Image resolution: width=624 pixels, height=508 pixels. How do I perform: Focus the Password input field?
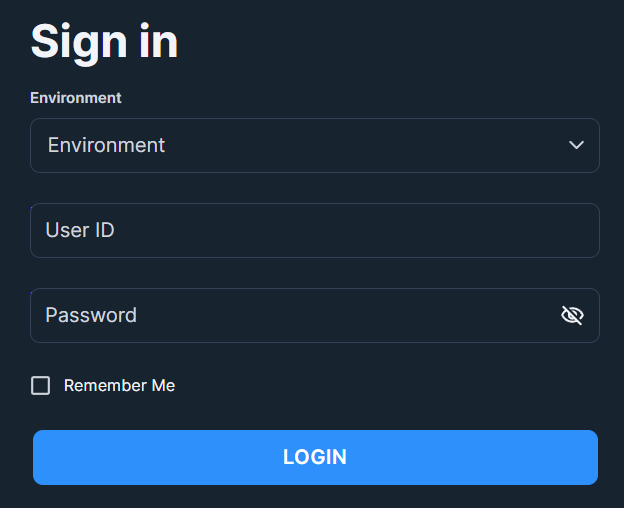pos(315,315)
